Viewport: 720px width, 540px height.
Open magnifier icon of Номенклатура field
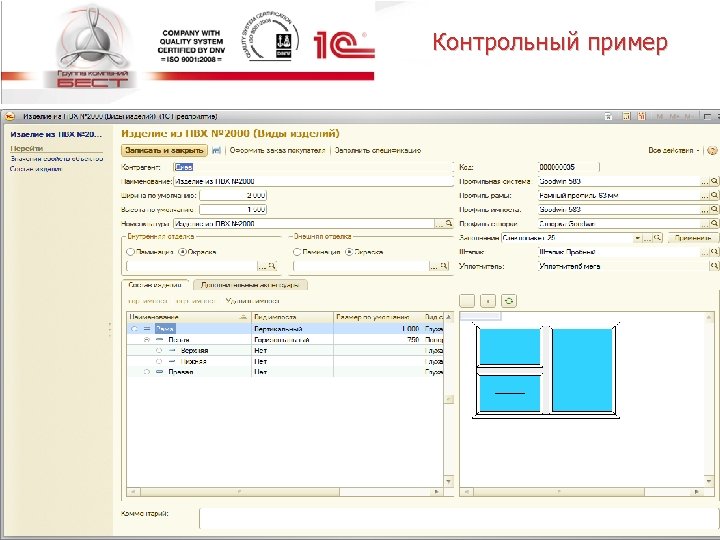[x=449, y=224]
